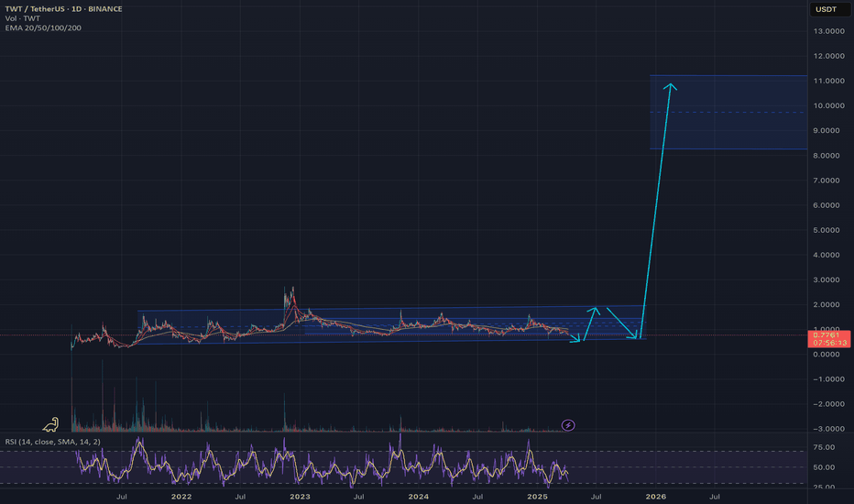Click the 2023 time axis label
Image resolution: width=854 pixels, height=504 pixels.
point(301,497)
